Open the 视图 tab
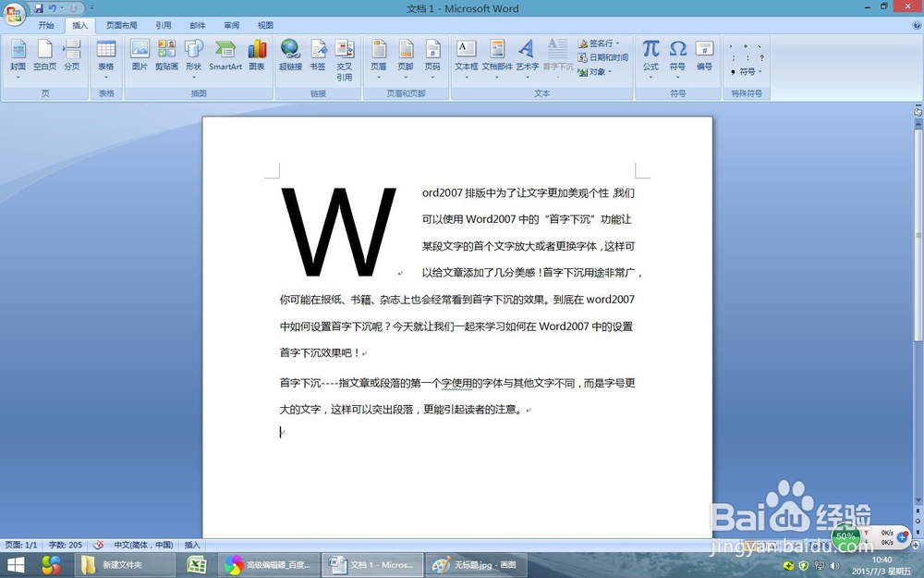 [265, 25]
